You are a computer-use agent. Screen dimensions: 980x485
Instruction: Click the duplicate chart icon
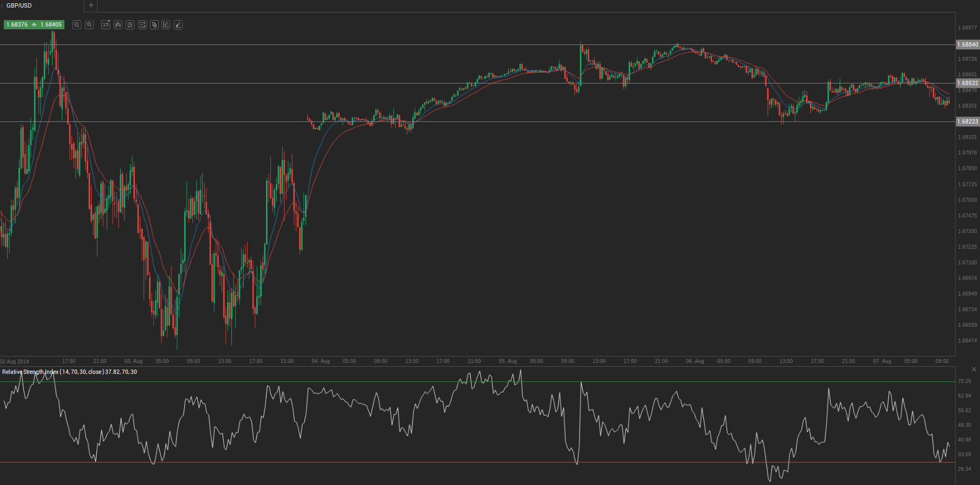tap(154, 25)
